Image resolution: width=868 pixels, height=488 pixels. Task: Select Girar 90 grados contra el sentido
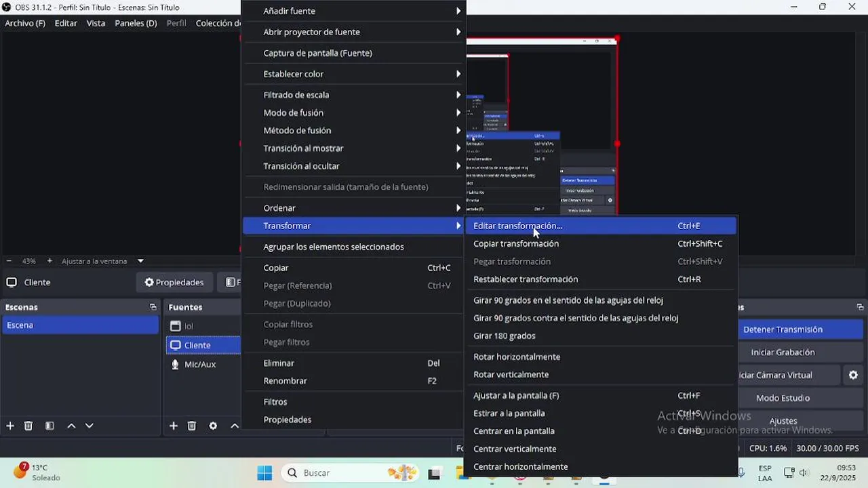click(601, 318)
